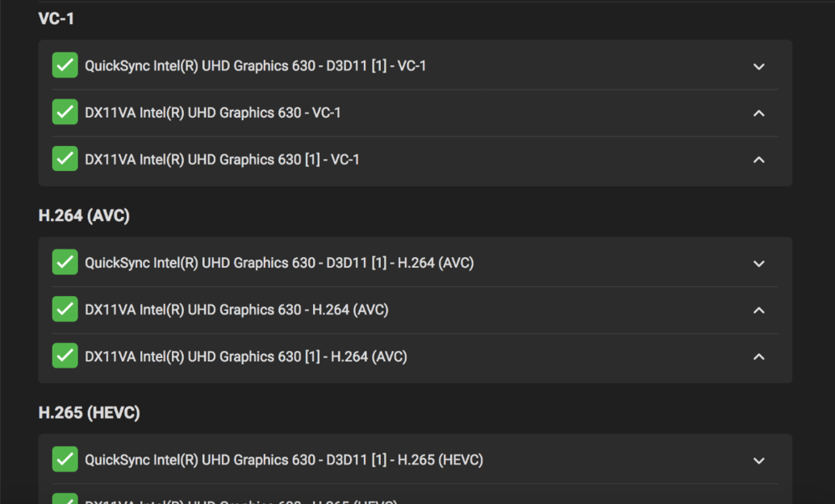Collapse the DX11VA 630 [1] - VC-1 chevron
This screenshot has width=835, height=504.
(x=758, y=159)
